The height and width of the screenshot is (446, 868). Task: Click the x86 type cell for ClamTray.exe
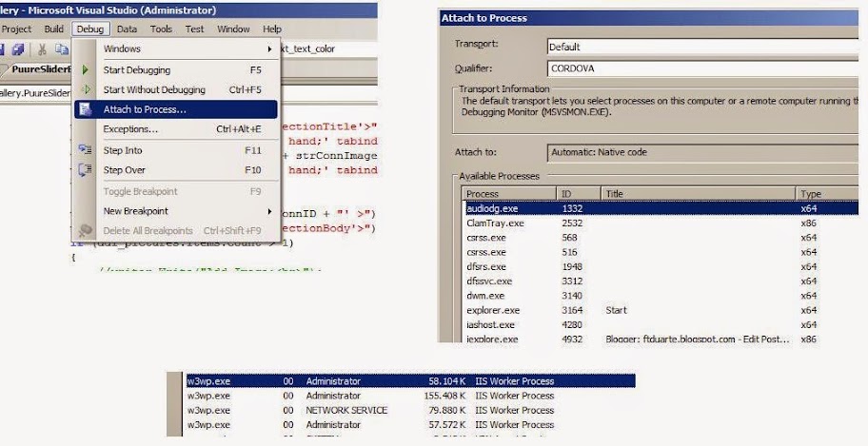click(809, 223)
